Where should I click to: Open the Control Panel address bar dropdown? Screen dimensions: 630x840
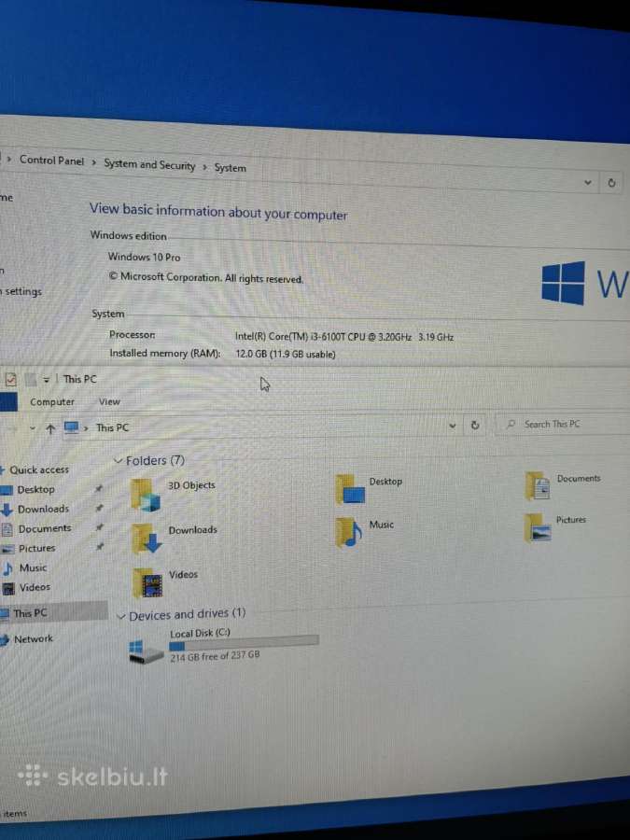pyautogui.click(x=588, y=183)
